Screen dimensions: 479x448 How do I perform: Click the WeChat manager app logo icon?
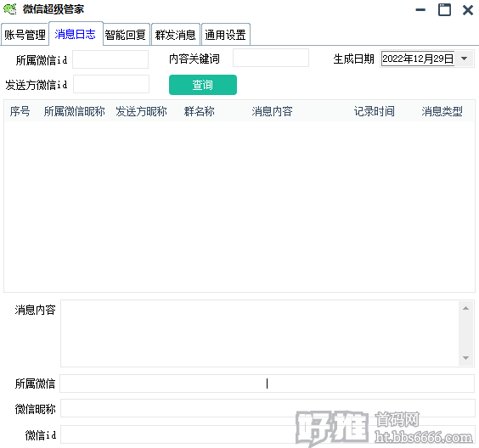point(10,9)
